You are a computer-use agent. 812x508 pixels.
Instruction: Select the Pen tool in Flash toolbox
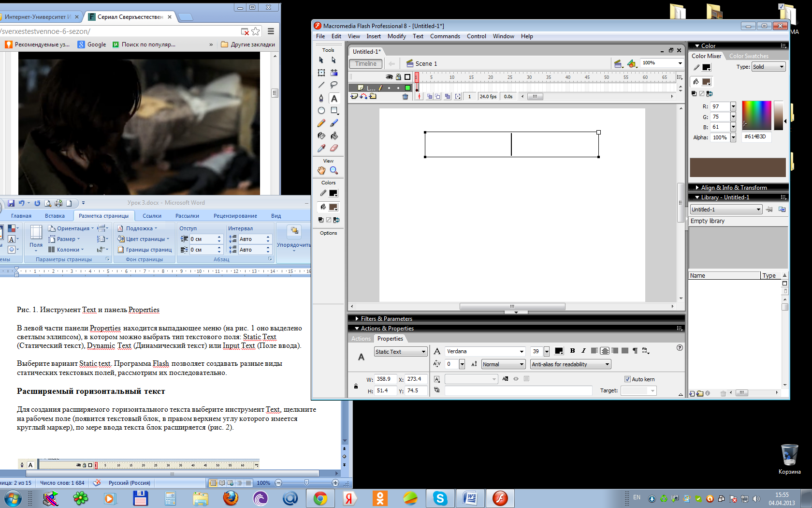321,98
